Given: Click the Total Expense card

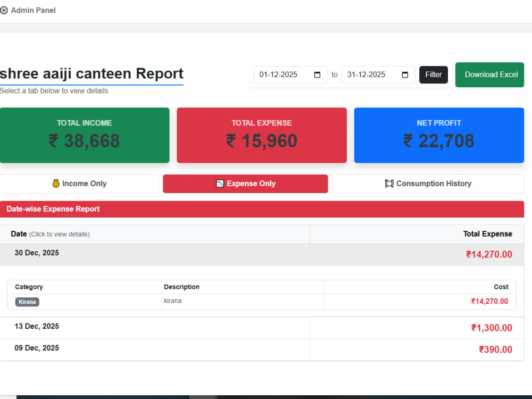Looking at the screenshot, I should 262,135.
